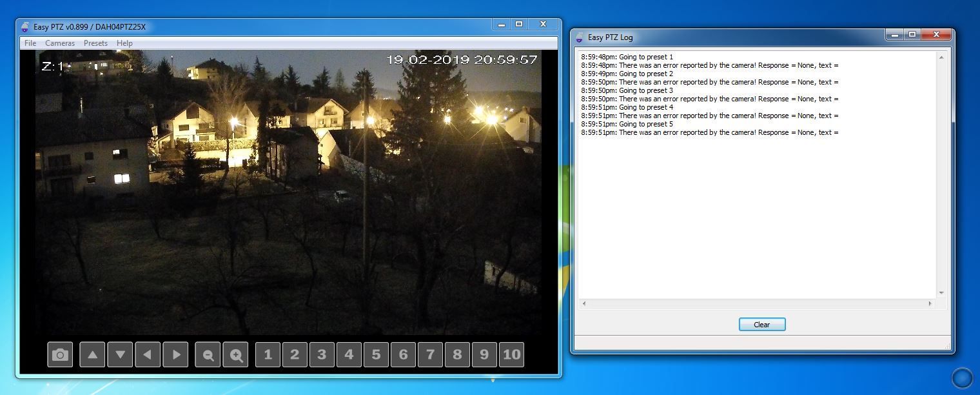This screenshot has height=395, width=980.
Task: Open the File menu
Action: pos(30,43)
